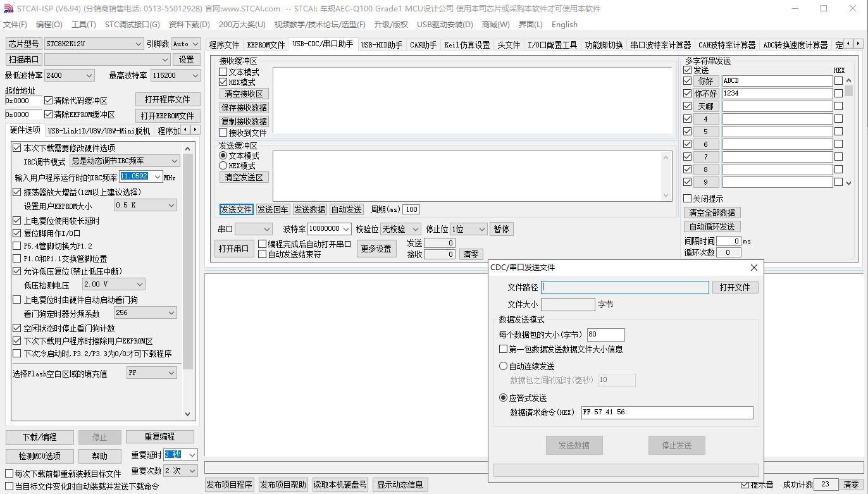Enable receive buffer 文本模式 checkbox
Image resolution: width=868 pixels, height=494 pixels.
point(223,72)
